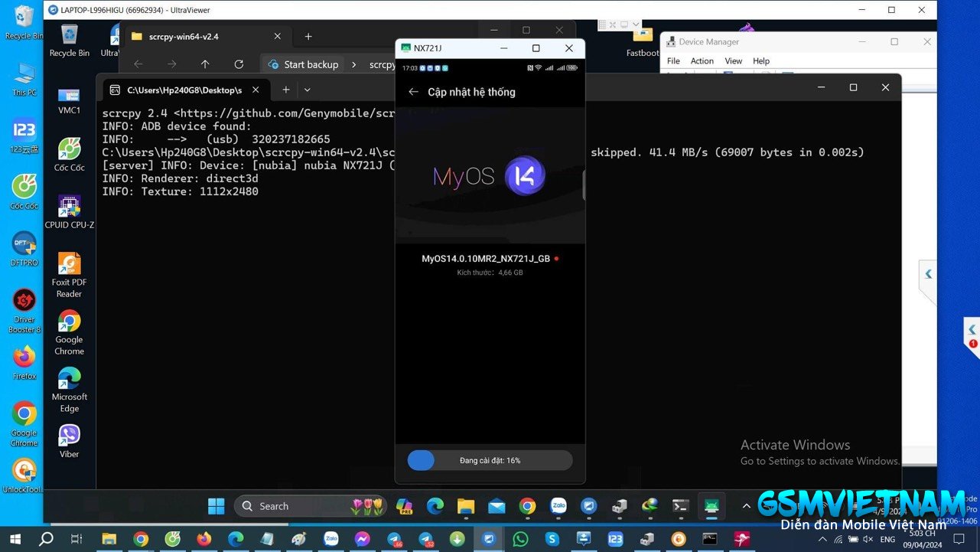Open local Windows 10 Start button
980x552 pixels.
tap(15, 539)
